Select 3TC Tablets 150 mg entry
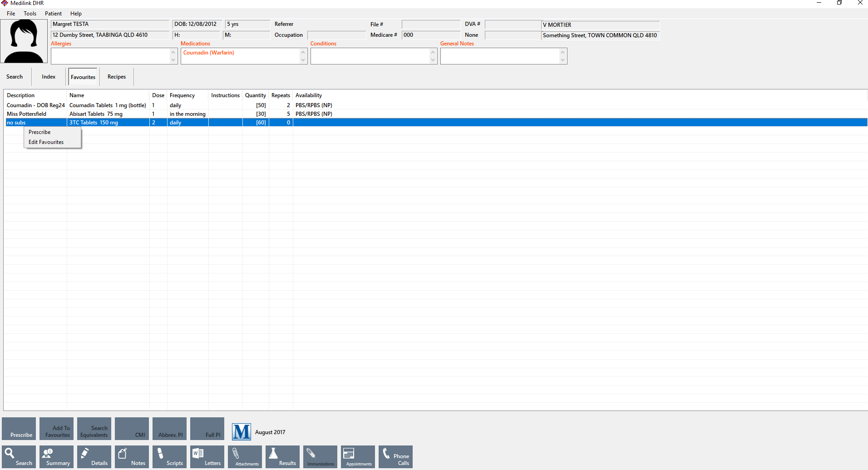Screen dimensions: 868x470 pos(94,123)
